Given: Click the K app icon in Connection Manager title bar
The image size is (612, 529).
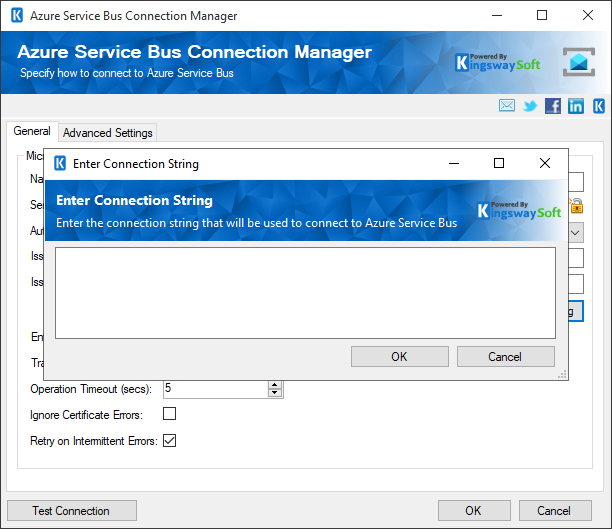Looking at the screenshot, I should tap(17, 16).
